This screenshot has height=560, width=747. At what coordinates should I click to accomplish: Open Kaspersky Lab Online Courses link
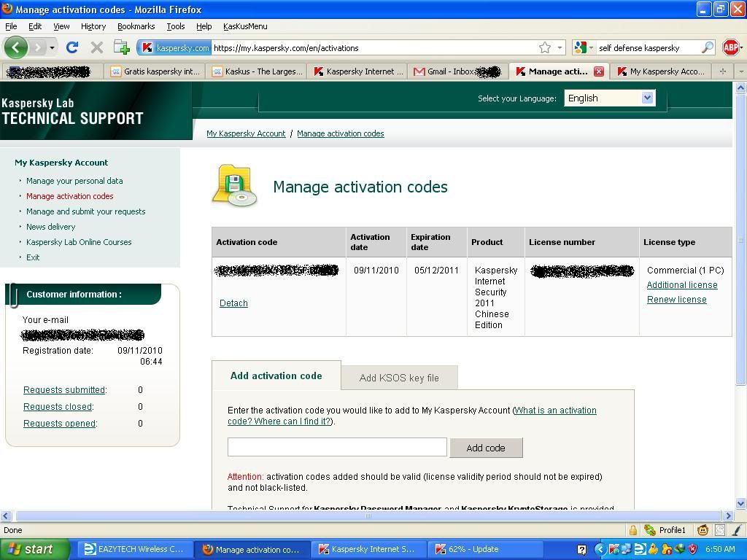pos(79,242)
